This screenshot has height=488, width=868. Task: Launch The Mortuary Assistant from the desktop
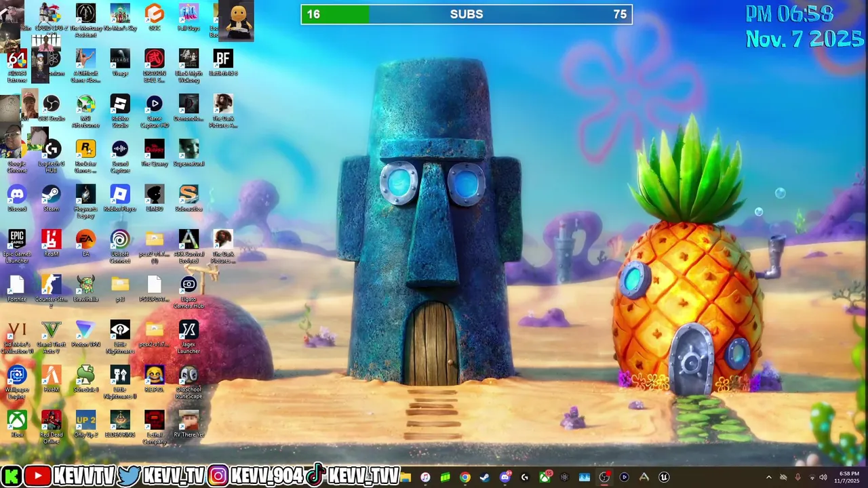pyautogui.click(x=85, y=19)
